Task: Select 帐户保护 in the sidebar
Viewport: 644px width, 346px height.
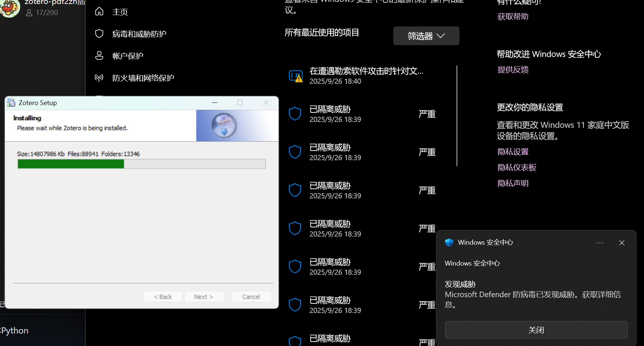Action: pyautogui.click(x=128, y=56)
